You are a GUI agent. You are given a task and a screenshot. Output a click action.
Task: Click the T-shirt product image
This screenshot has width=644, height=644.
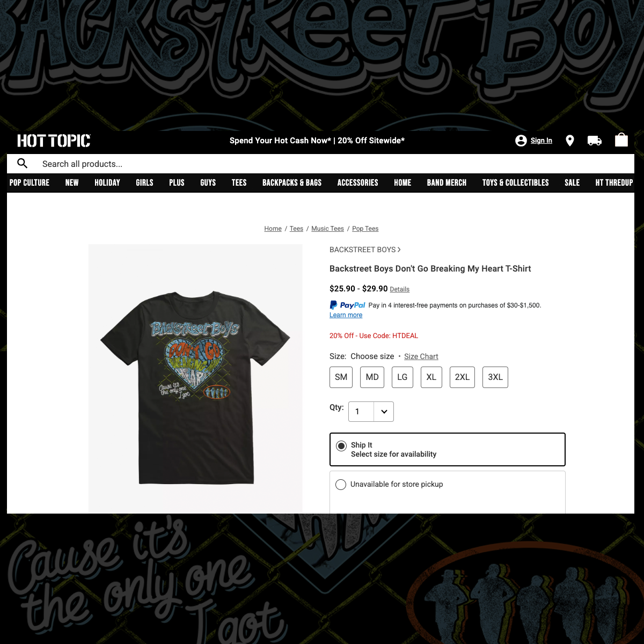[195, 378]
